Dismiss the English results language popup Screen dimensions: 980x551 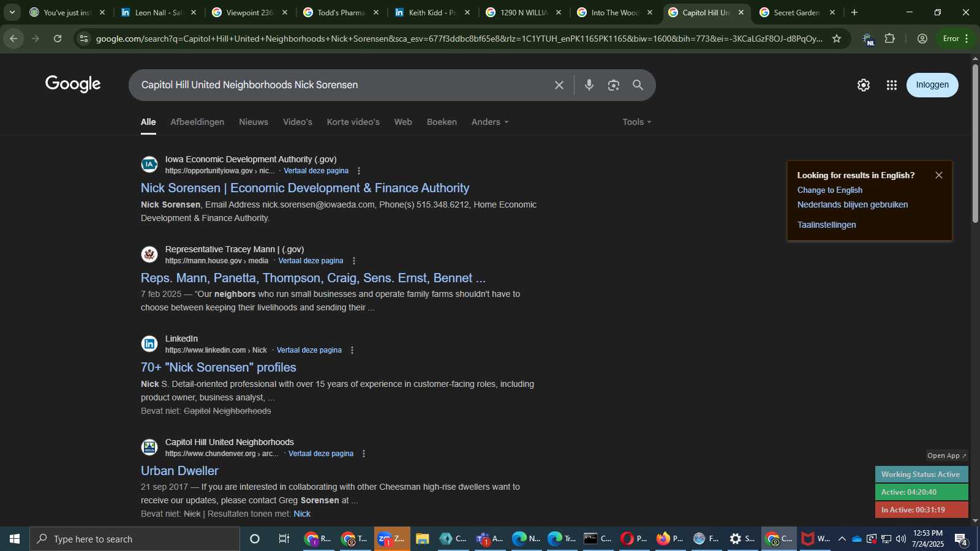(939, 175)
